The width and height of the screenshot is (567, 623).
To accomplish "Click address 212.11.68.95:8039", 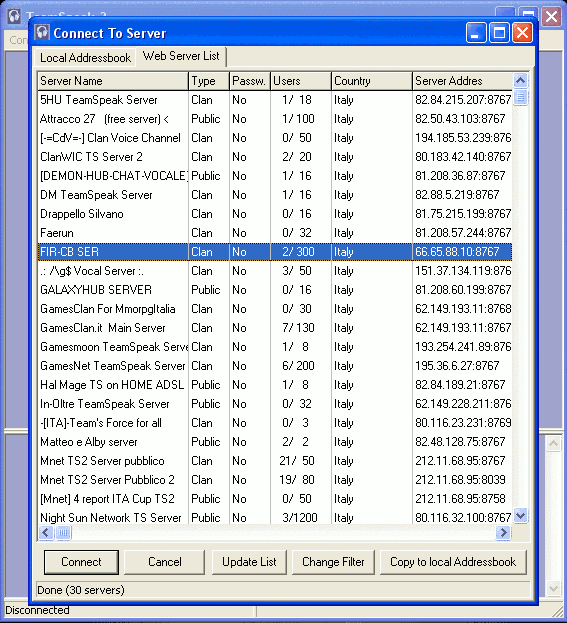I will [460, 480].
